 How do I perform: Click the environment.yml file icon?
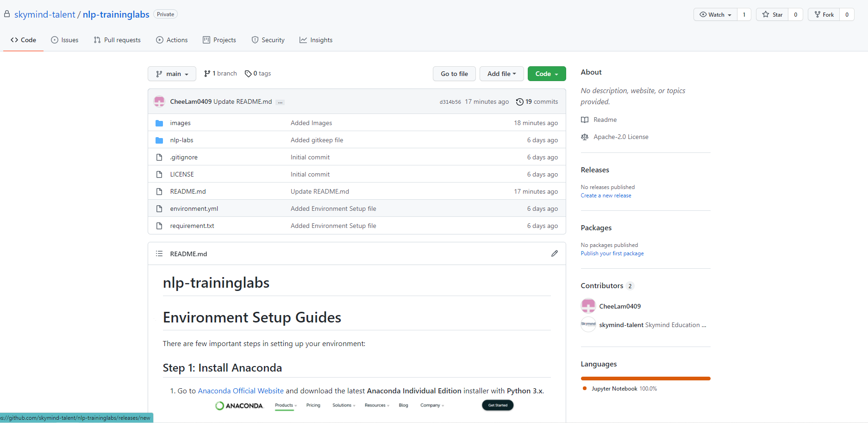tap(159, 208)
